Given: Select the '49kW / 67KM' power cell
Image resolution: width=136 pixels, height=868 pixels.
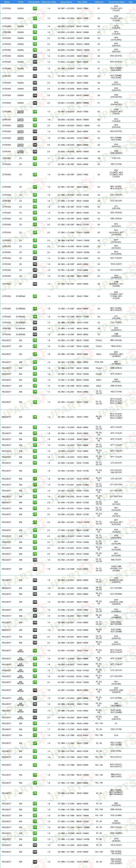Looking at the screenshot, I should (x=83, y=751).
